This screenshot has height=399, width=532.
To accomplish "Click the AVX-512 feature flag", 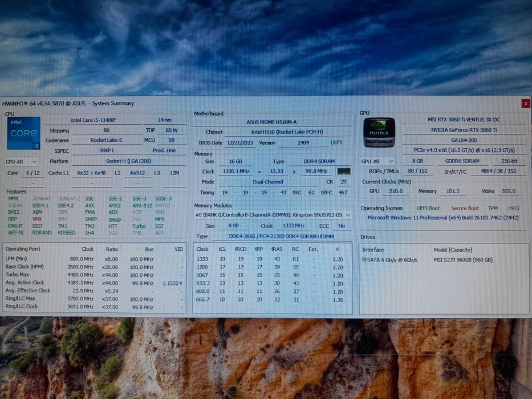I will [142, 206].
